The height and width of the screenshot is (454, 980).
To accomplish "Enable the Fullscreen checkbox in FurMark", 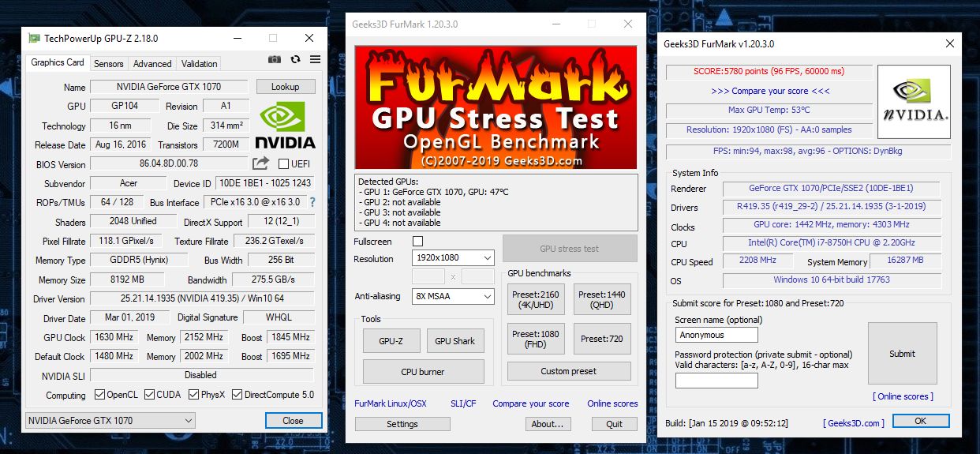I will (418, 241).
